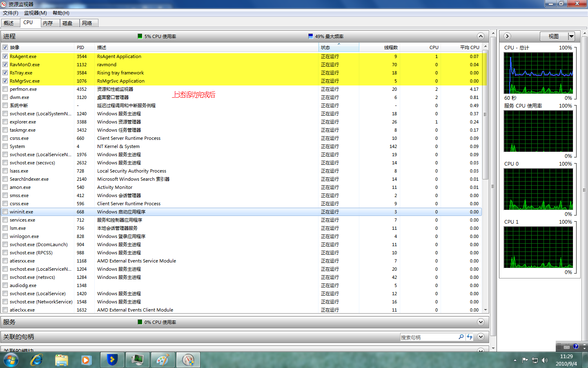Screen dimensions: 588x368
Task: Click the CPU 0 graph
Action: tap(538, 189)
